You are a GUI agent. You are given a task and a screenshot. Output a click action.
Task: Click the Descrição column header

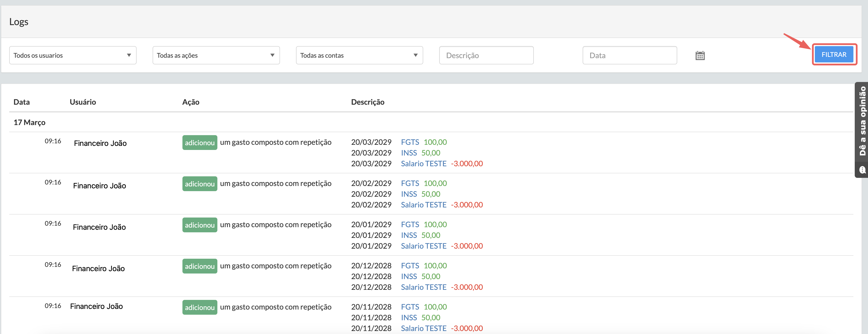(367, 102)
